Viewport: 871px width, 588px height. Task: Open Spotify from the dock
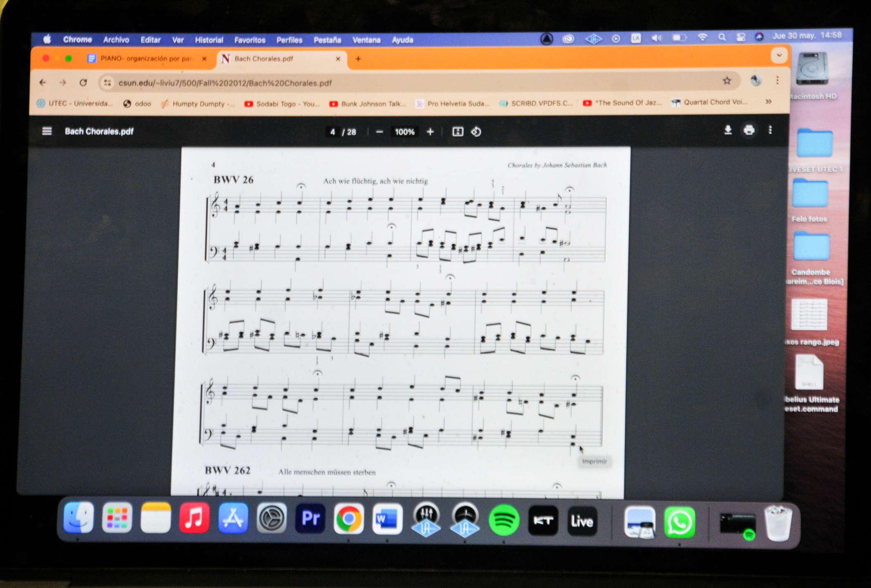click(x=504, y=520)
